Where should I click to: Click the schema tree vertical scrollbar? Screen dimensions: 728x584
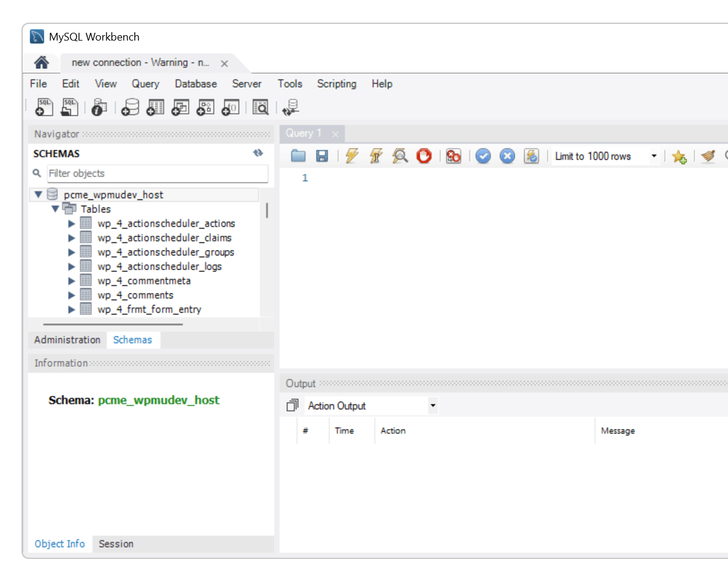click(x=267, y=210)
